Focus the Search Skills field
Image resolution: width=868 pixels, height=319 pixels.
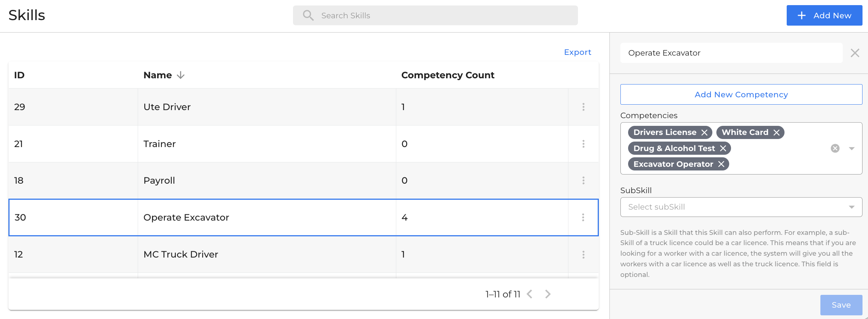tap(435, 15)
